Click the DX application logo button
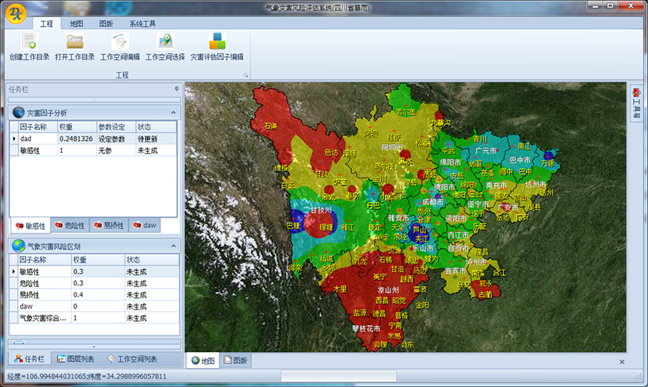 coord(16,14)
